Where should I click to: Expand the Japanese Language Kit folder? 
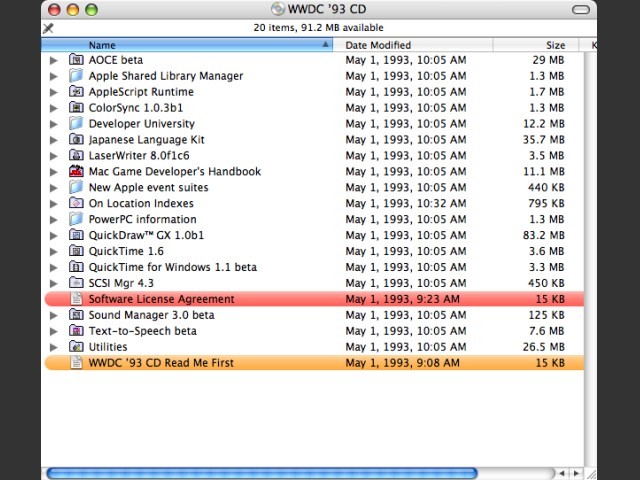(53, 140)
